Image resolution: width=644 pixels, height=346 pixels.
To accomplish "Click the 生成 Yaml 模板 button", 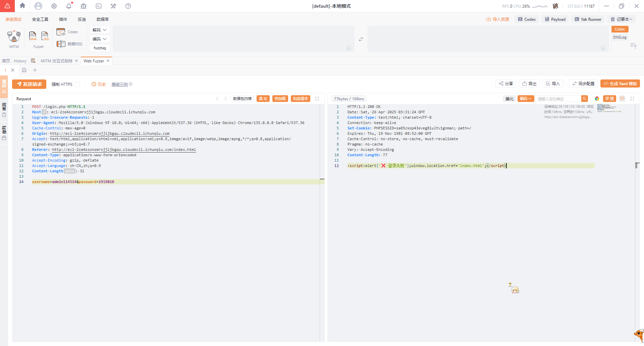I will click(620, 83).
